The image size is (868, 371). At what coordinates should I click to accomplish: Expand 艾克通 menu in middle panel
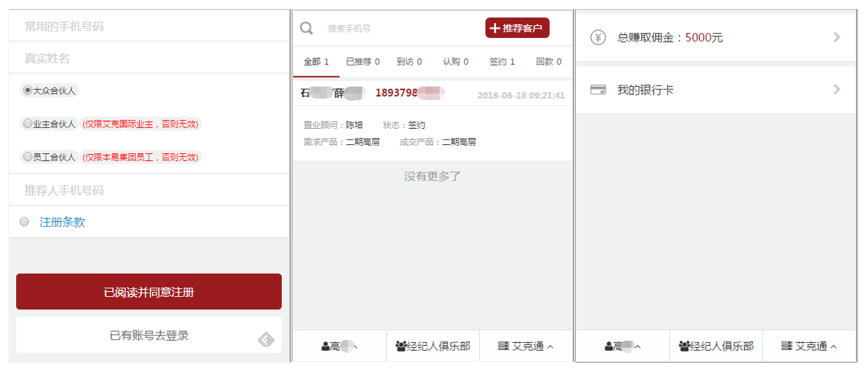coord(526,346)
